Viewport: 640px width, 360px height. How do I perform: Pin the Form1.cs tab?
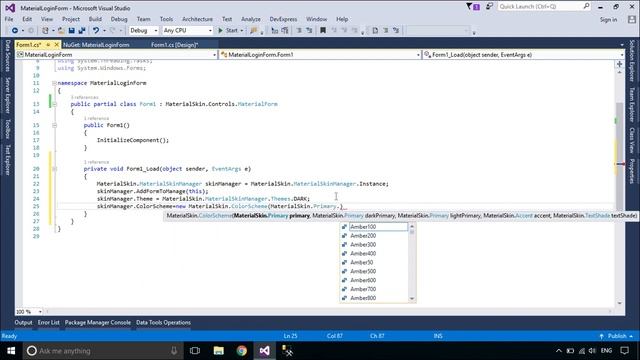48,44
